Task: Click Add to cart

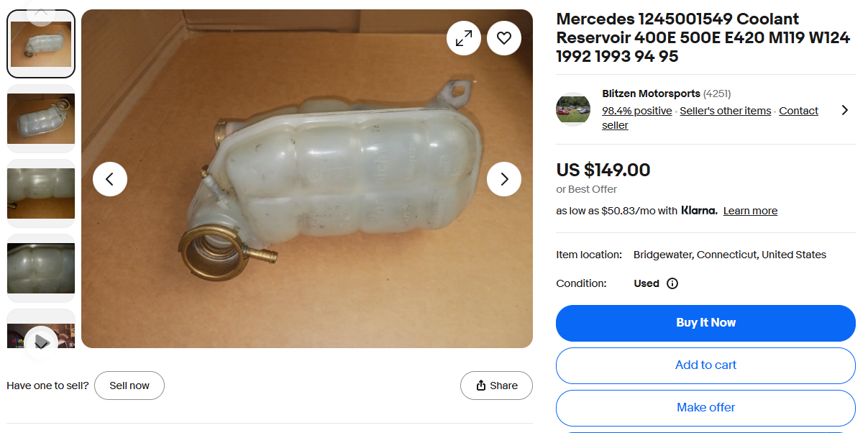Action: click(705, 365)
